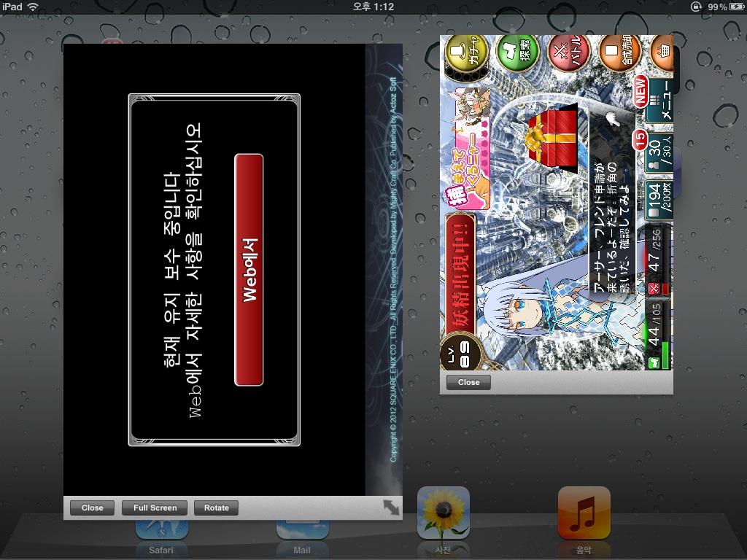Open the 사진 Photos app

(x=443, y=513)
